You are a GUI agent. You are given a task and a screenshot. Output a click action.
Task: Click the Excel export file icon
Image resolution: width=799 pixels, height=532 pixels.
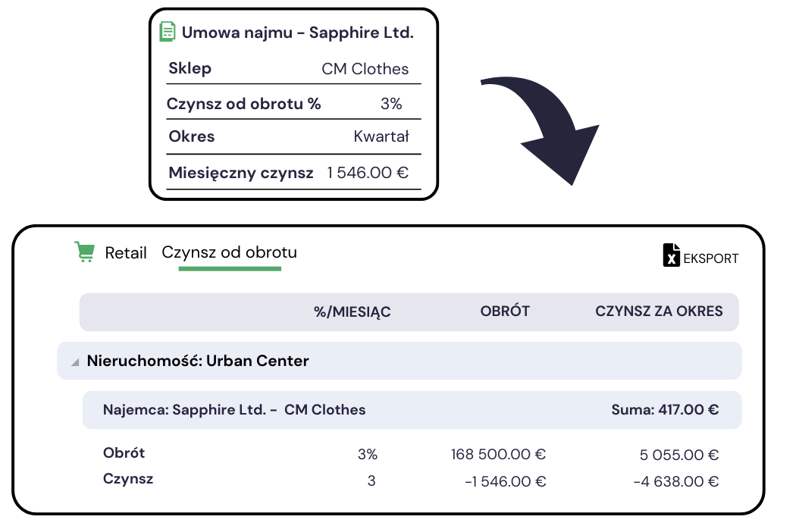coord(671,255)
